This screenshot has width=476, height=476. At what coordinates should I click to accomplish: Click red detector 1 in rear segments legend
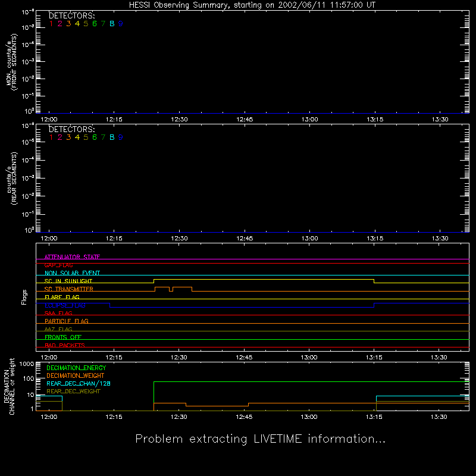click(51, 137)
